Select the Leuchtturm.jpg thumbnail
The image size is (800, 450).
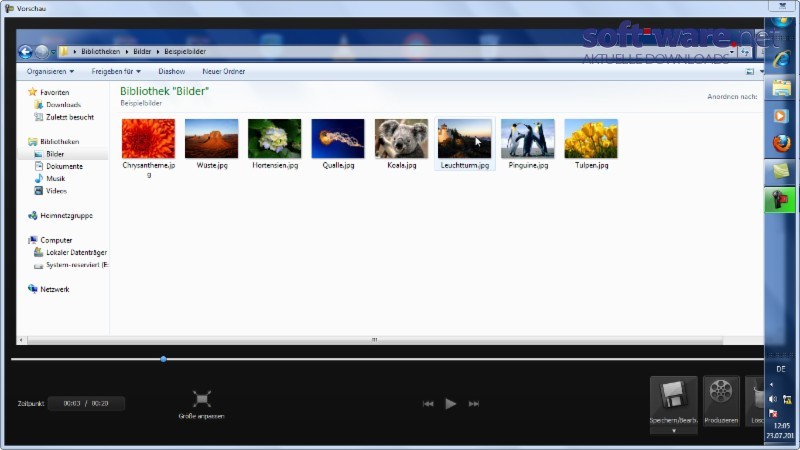pyautogui.click(x=465, y=139)
